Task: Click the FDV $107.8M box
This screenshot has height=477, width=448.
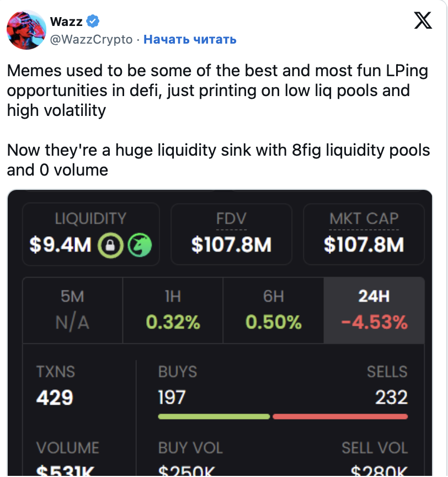Action: point(231,234)
